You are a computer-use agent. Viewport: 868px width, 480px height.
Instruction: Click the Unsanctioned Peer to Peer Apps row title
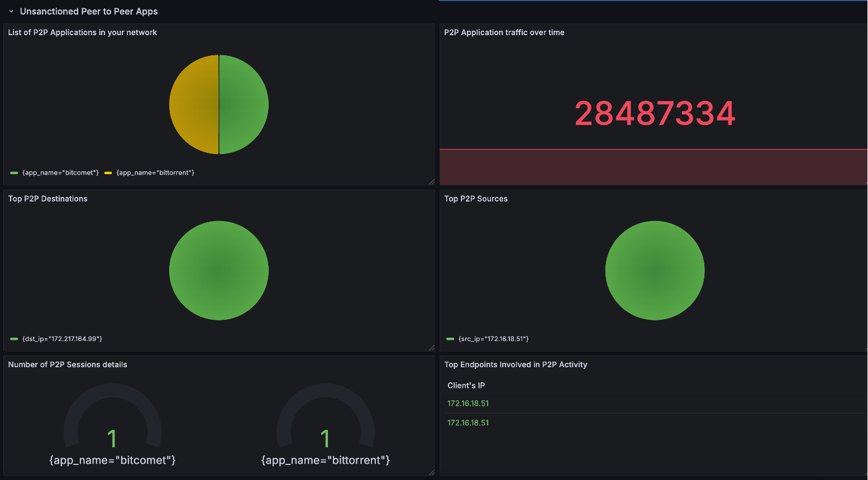89,11
